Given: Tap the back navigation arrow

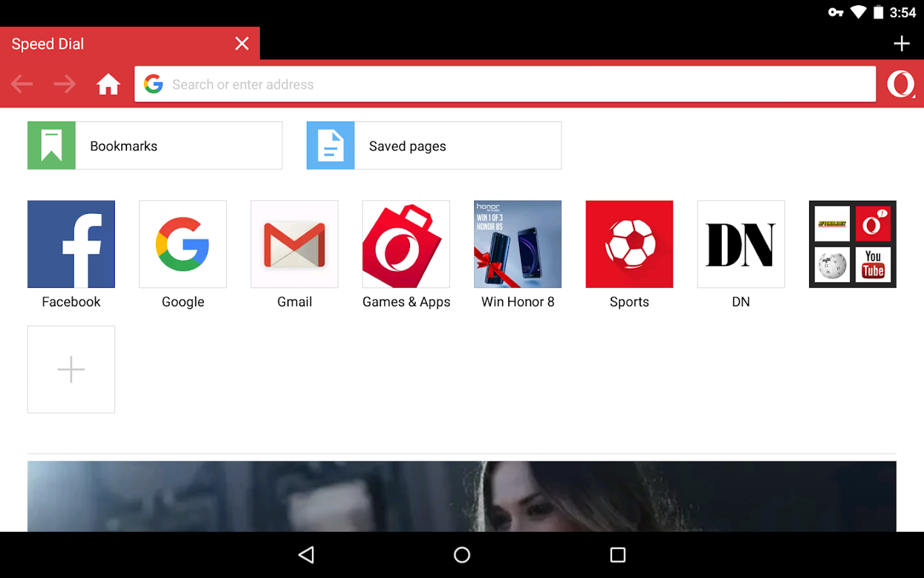Looking at the screenshot, I should tap(22, 84).
